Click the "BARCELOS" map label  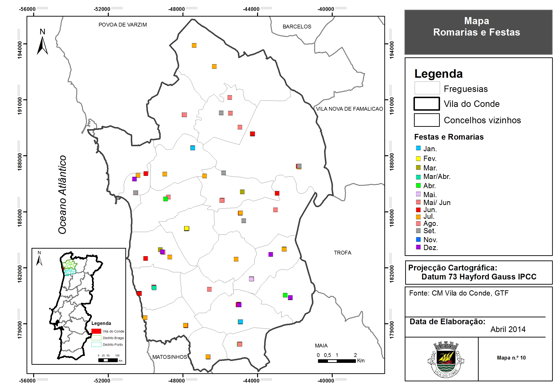pyautogui.click(x=297, y=27)
